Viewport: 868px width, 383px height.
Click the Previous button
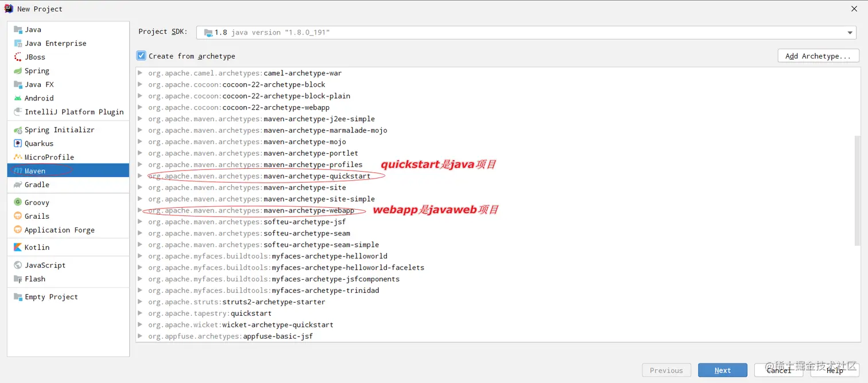tap(666, 370)
